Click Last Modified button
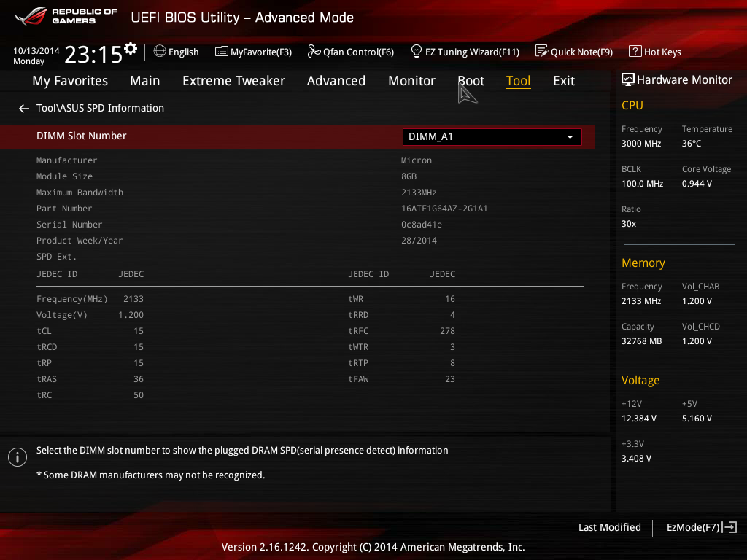747x560 pixels. 609,527
